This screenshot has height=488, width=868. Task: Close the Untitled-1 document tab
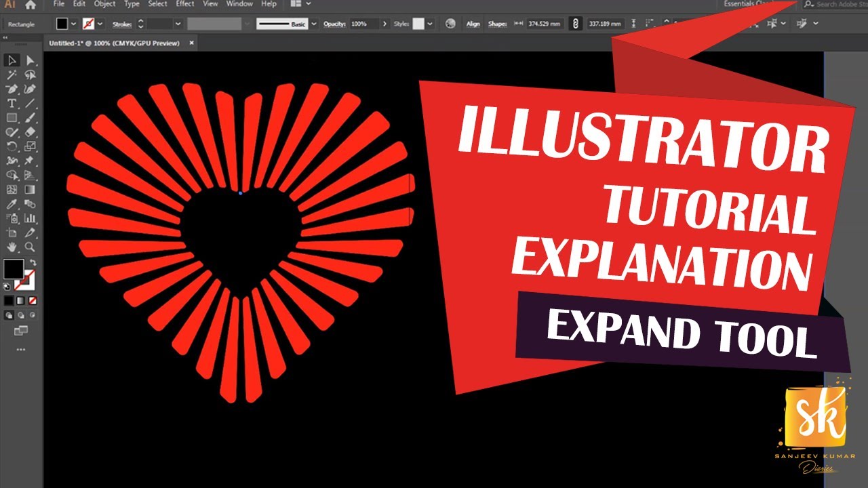(191, 43)
